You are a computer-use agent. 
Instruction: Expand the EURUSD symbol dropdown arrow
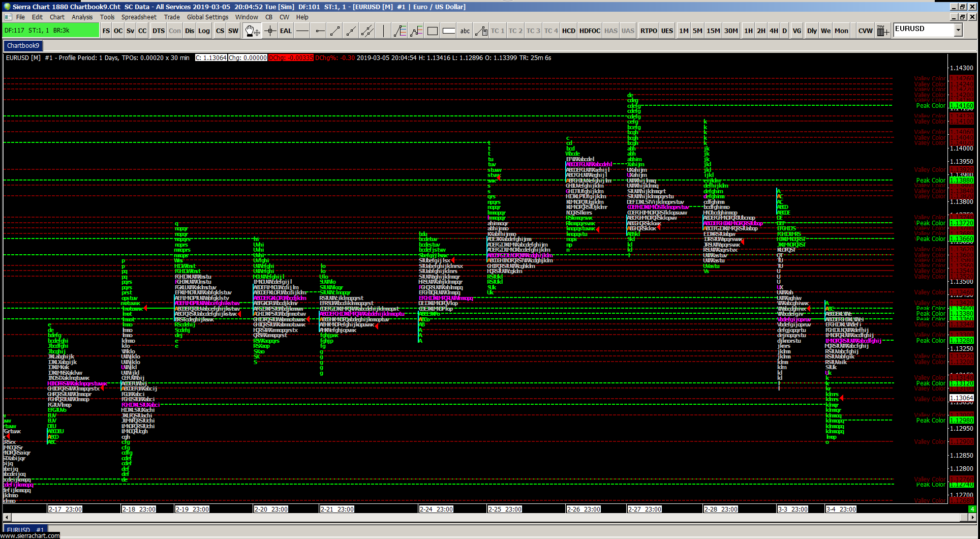click(958, 30)
